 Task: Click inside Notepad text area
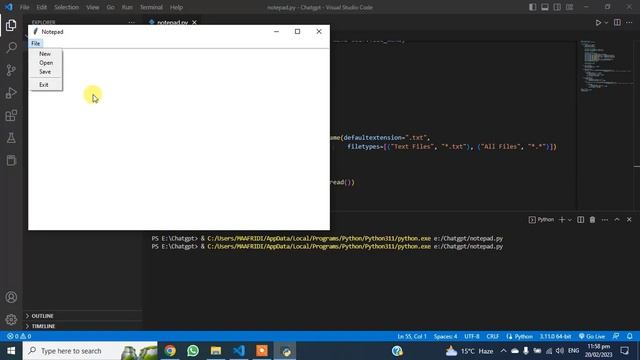pyautogui.click(x=179, y=139)
